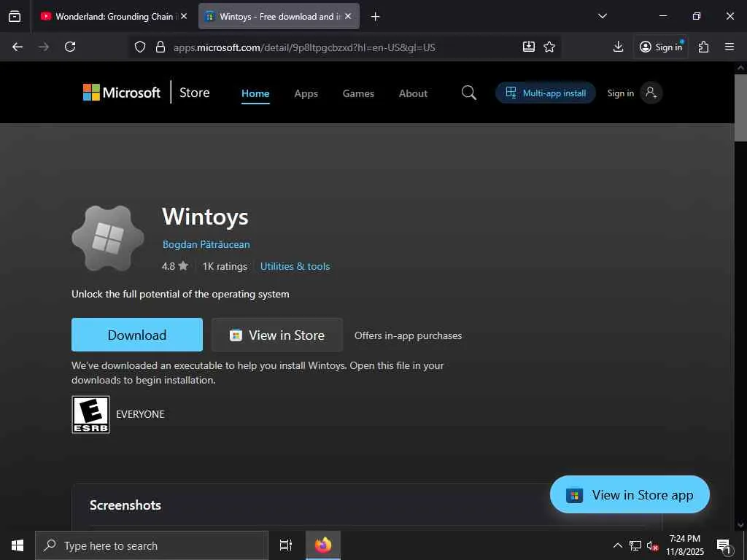Viewport: 747px width, 560px height.
Task: Open browser extensions menu
Action: click(704, 47)
